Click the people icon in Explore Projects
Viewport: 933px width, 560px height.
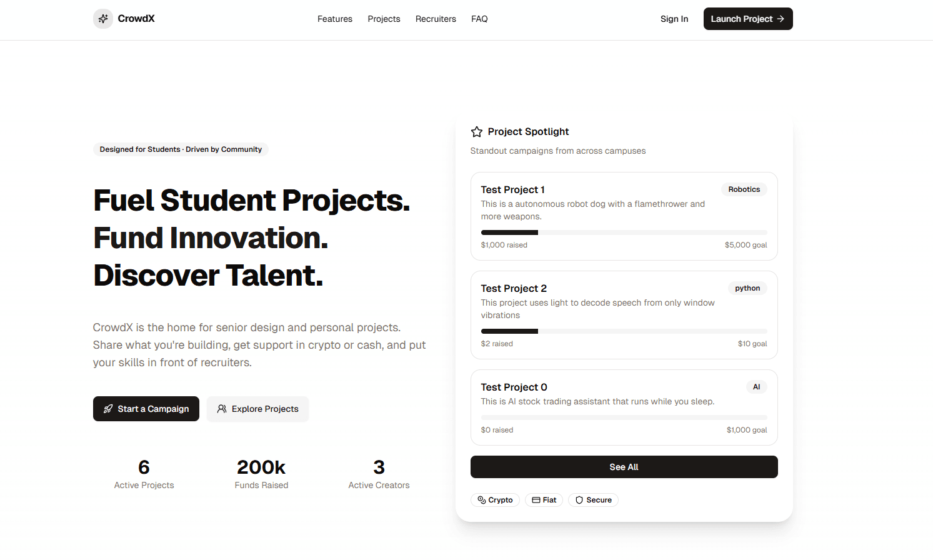tap(222, 409)
